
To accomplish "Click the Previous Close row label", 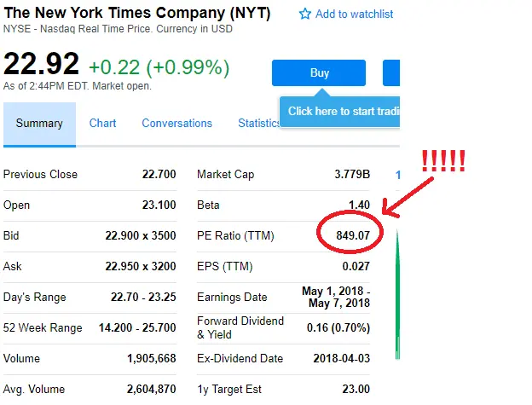I will [x=40, y=174].
